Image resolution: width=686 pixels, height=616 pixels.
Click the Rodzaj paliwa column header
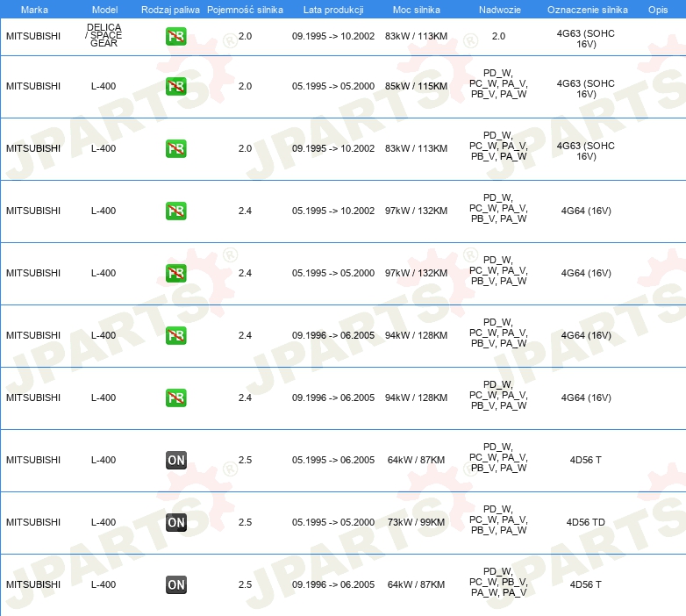(170, 10)
